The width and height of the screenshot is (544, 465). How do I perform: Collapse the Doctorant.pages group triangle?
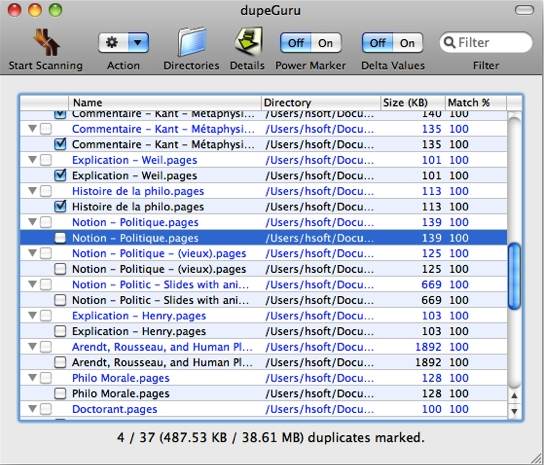click(32, 409)
